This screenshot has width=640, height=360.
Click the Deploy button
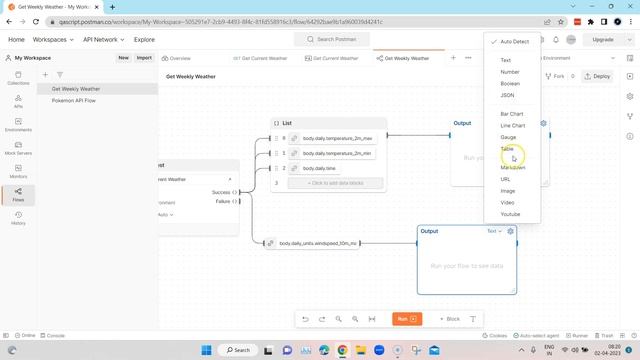[598, 76]
